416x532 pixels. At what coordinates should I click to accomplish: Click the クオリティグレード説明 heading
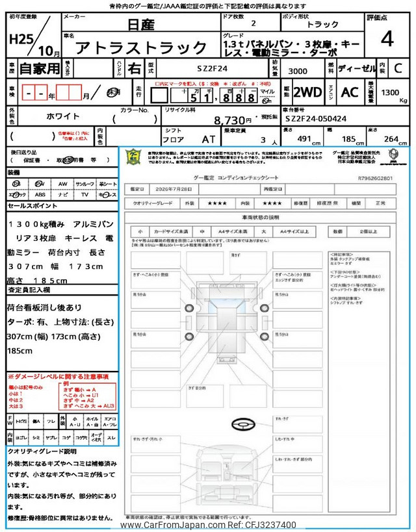42,451
